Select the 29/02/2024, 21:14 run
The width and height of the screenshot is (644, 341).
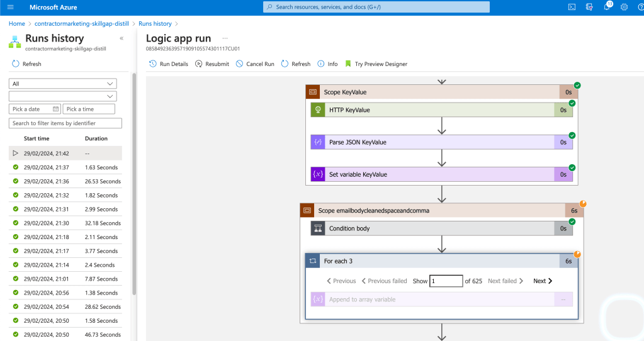point(65,265)
